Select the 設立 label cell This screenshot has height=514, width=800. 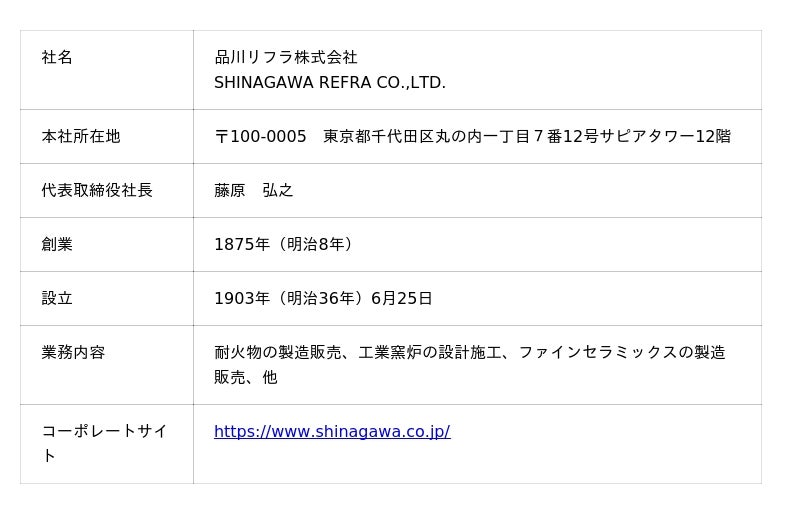click(57, 299)
